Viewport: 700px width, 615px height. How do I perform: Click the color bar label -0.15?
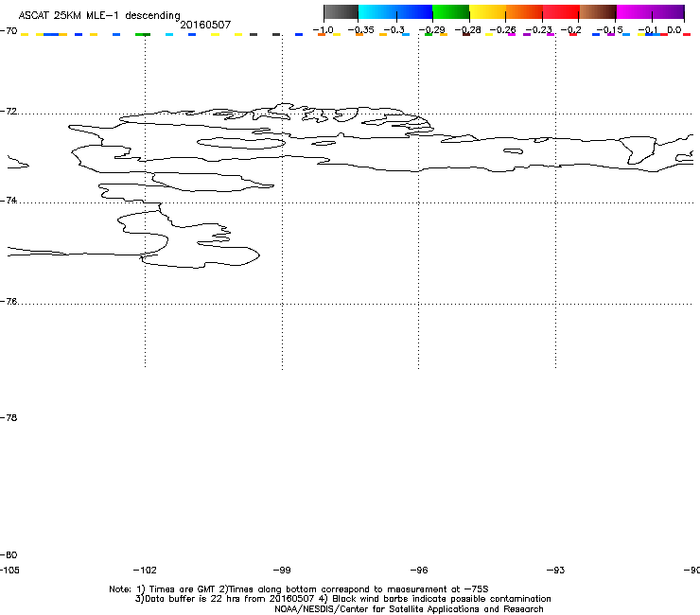click(x=610, y=30)
